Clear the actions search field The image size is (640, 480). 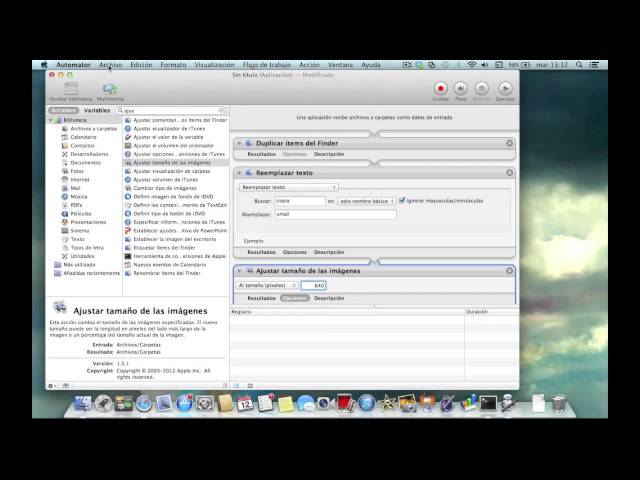tap(221, 111)
